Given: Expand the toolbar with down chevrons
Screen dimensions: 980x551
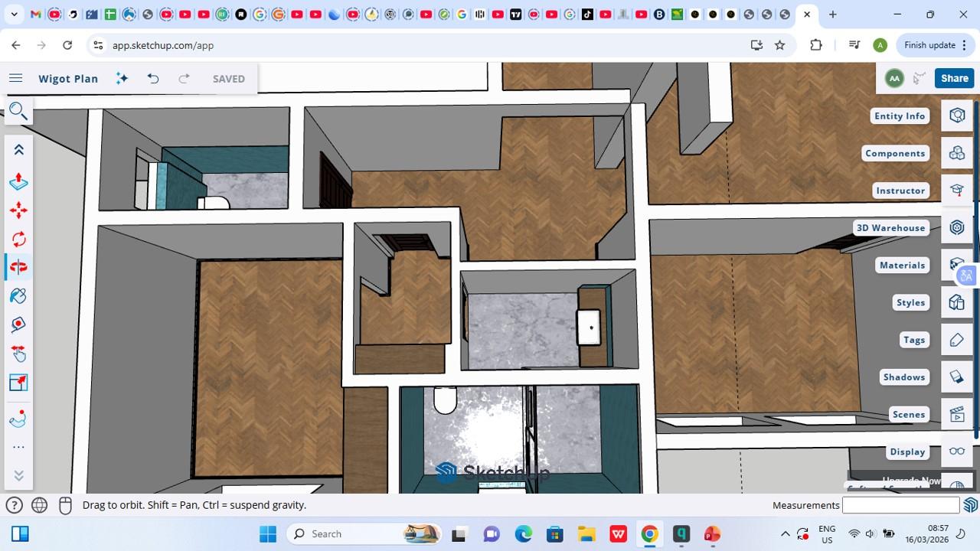Looking at the screenshot, I should pos(18,475).
